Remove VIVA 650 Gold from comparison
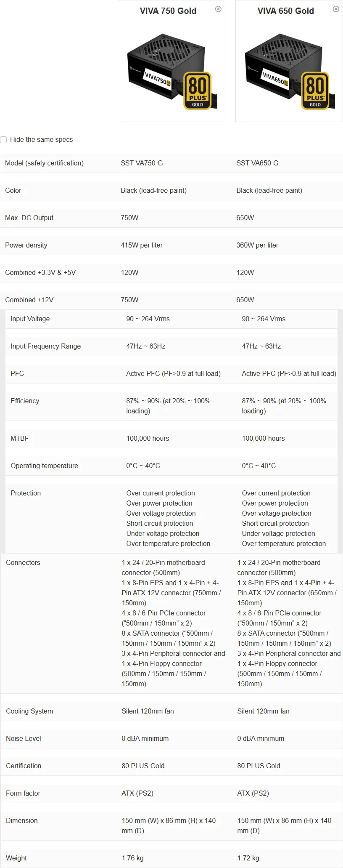This screenshot has height=868, width=343. (x=336, y=9)
